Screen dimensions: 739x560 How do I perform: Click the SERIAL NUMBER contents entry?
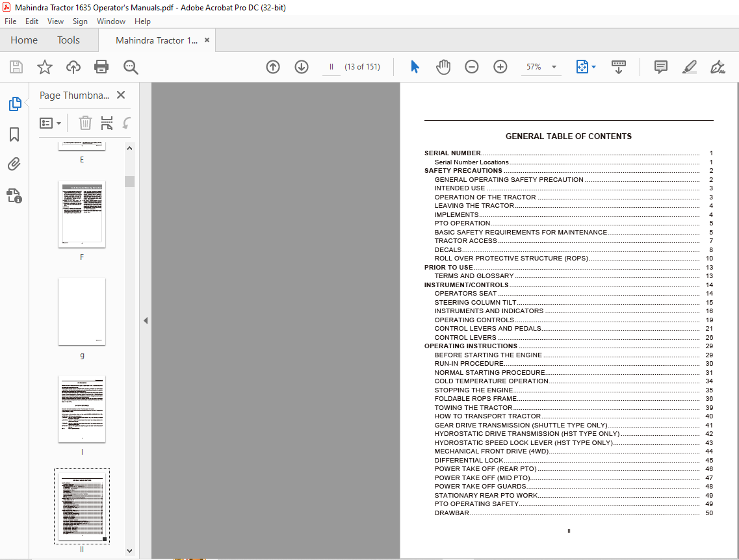(x=569, y=153)
